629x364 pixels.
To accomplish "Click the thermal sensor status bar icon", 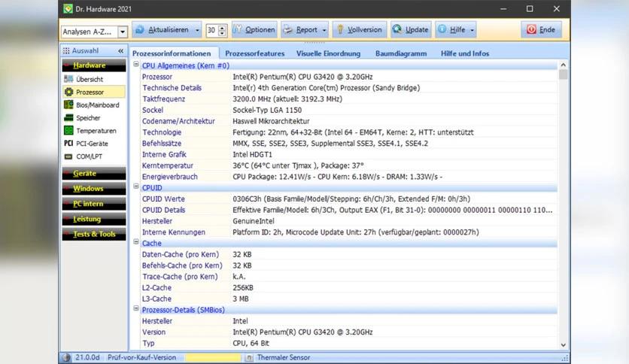I will (249, 357).
